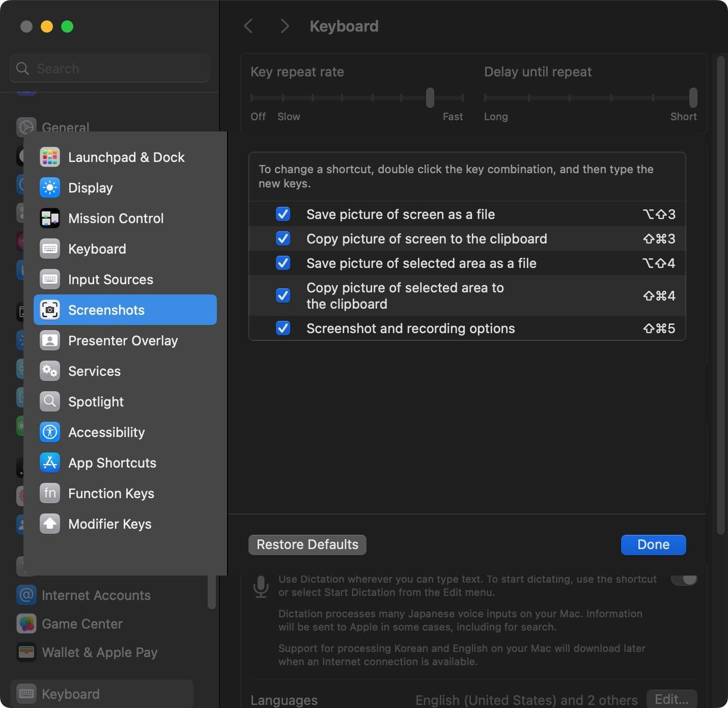The image size is (728, 708).
Task: Open Function Keys category
Action: tap(125, 493)
